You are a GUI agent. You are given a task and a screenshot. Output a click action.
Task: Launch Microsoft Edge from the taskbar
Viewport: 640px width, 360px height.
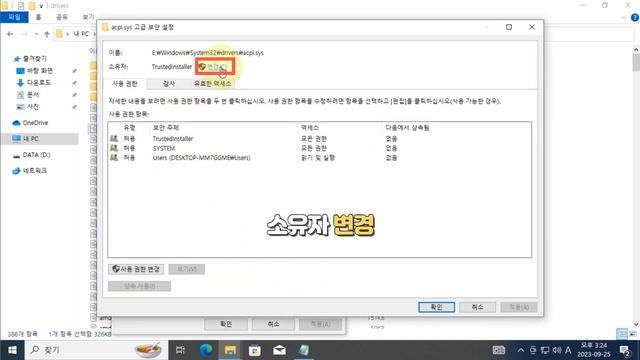(206, 350)
